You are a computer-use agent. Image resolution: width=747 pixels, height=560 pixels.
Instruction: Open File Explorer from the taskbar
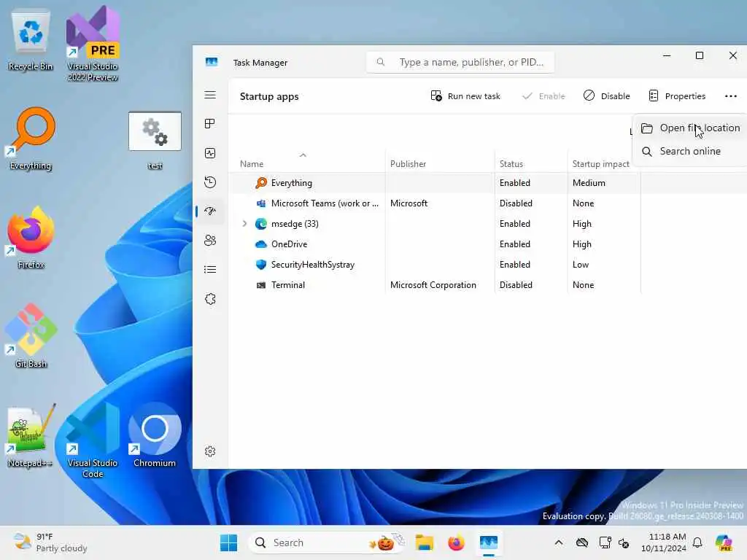point(424,542)
